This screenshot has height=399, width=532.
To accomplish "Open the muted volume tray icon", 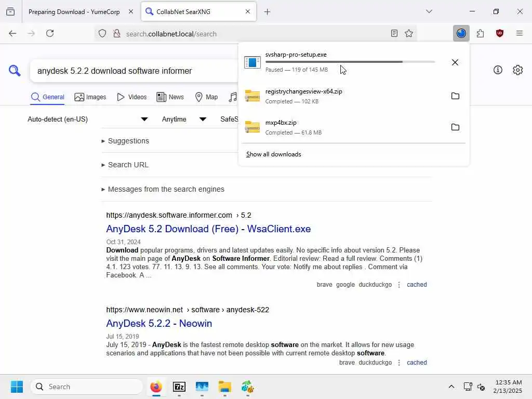I will pyautogui.click(x=481, y=387).
